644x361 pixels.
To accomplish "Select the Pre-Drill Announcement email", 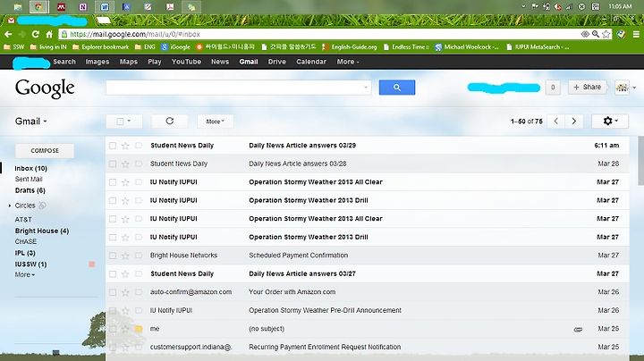I will [x=113, y=311].
